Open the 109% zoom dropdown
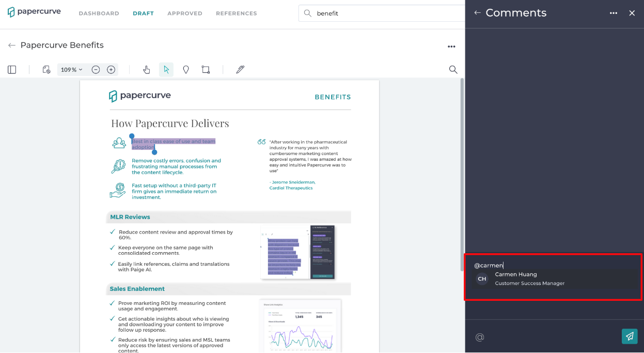The image size is (644, 353). click(72, 70)
